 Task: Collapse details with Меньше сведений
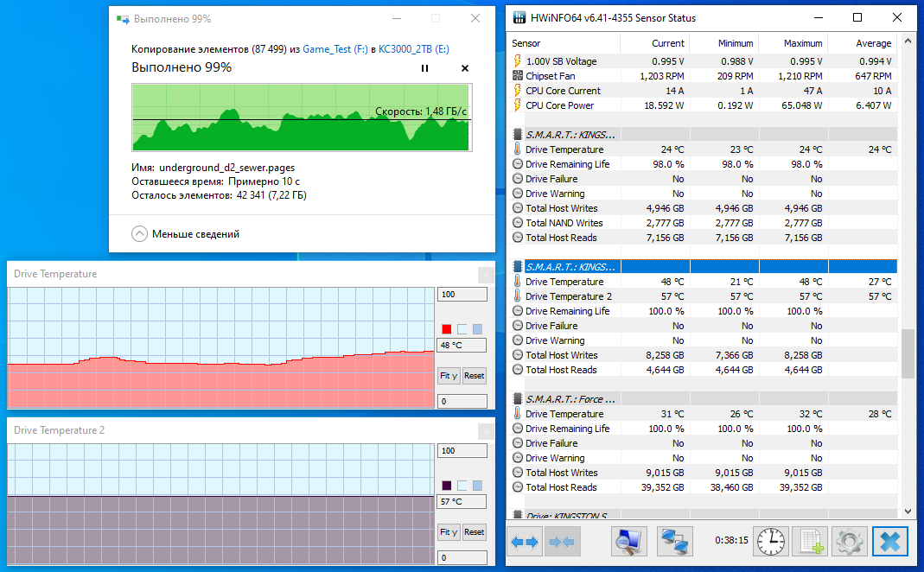click(186, 234)
